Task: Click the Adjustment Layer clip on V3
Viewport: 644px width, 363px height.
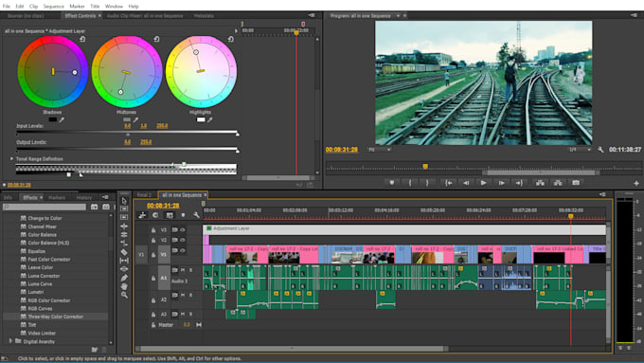Action: tap(404, 229)
